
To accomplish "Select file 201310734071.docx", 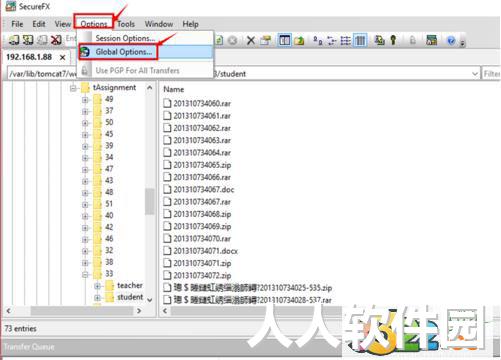I will coord(205,251).
